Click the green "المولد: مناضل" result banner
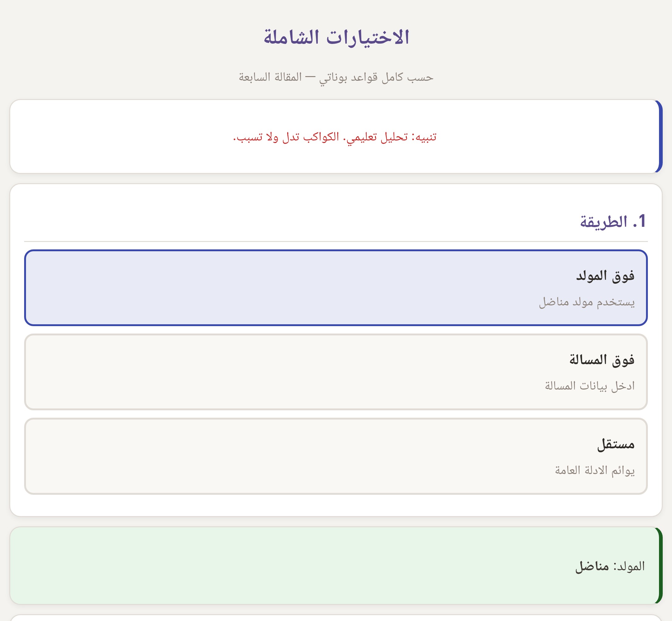The width and height of the screenshot is (672, 621). pos(336,566)
